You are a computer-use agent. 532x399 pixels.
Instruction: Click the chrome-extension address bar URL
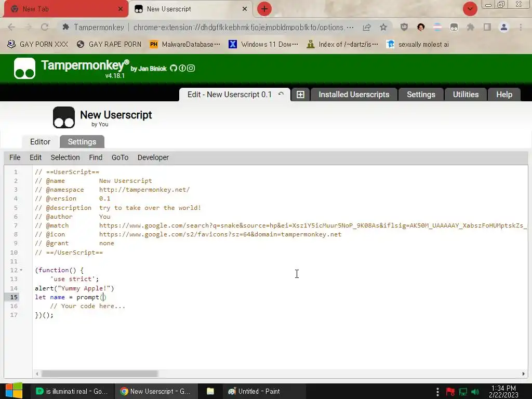pos(243,27)
